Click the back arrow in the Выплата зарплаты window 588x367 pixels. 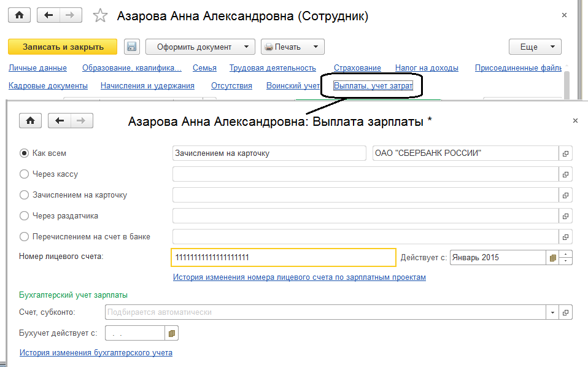pyautogui.click(x=60, y=121)
